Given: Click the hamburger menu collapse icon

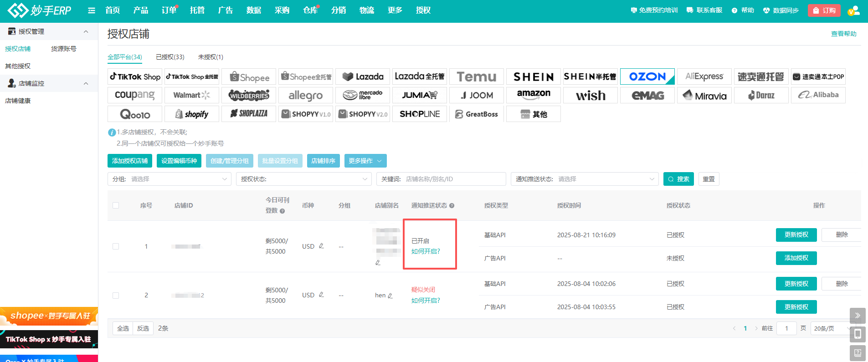Looking at the screenshot, I should 92,10.
